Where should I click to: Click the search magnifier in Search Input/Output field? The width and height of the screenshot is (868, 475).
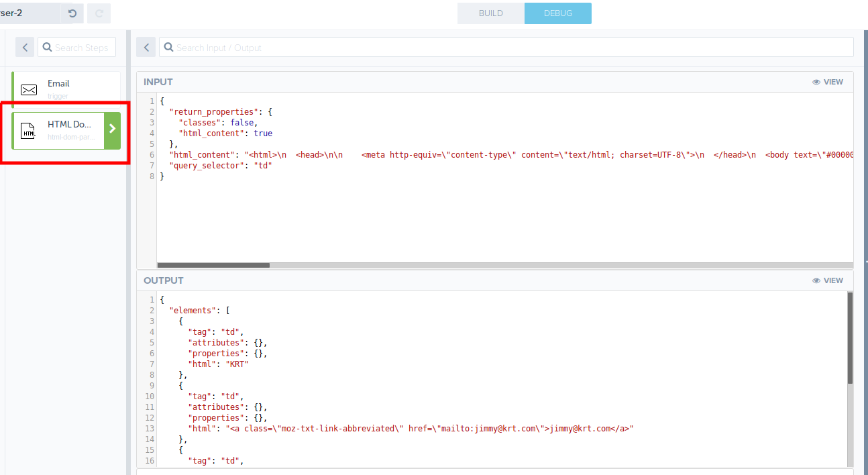coord(168,47)
